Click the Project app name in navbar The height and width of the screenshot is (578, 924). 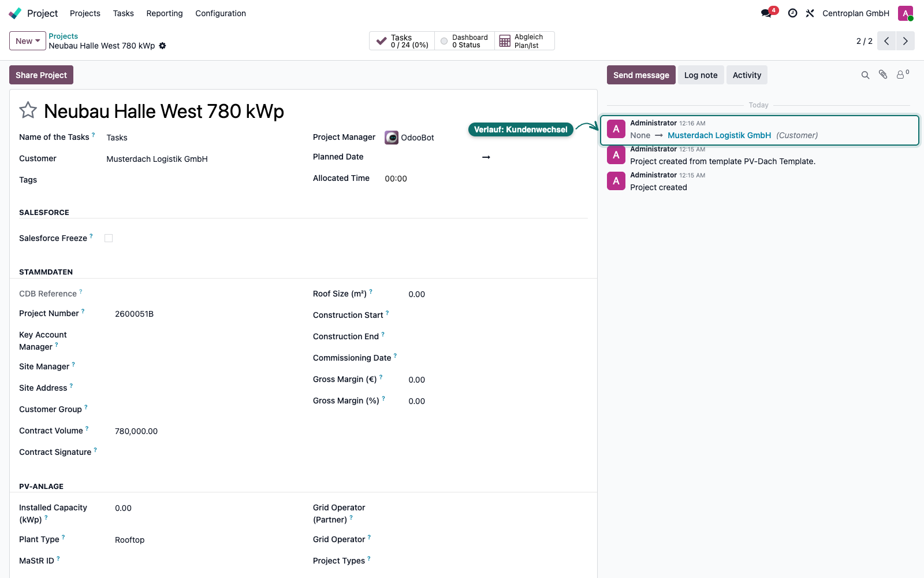click(x=43, y=13)
